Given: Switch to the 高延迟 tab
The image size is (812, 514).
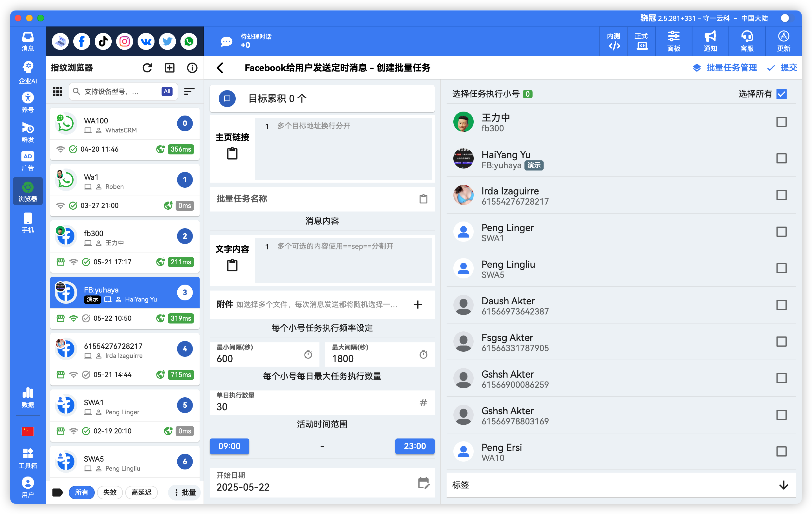Looking at the screenshot, I should [x=141, y=492].
